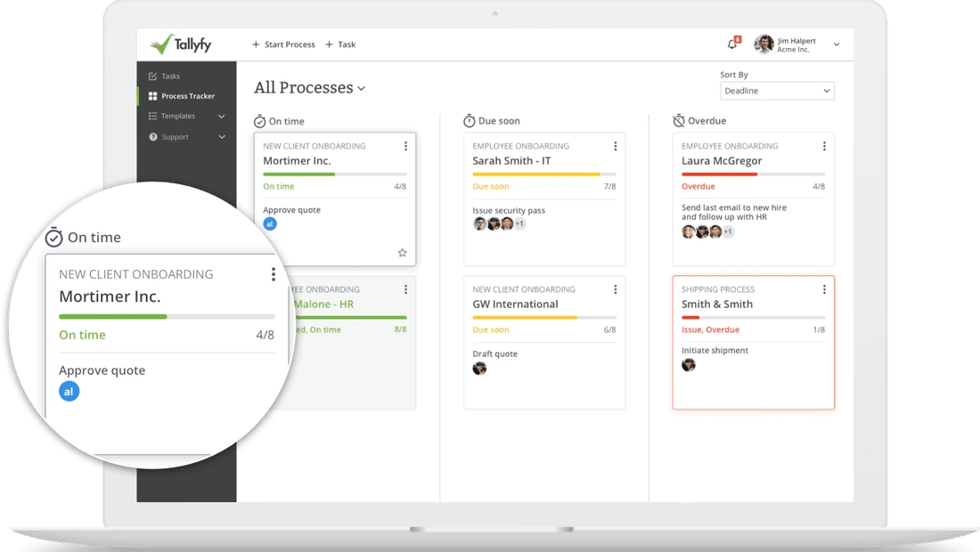
Task: Open more options on Smith & Smith card
Action: [824, 289]
